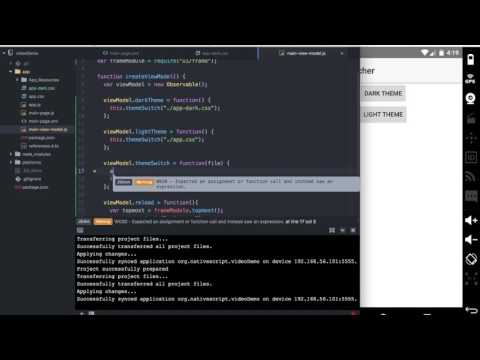Open the webcam control in Genymotion sidebar
This screenshot has height=360, width=480.
470,99
